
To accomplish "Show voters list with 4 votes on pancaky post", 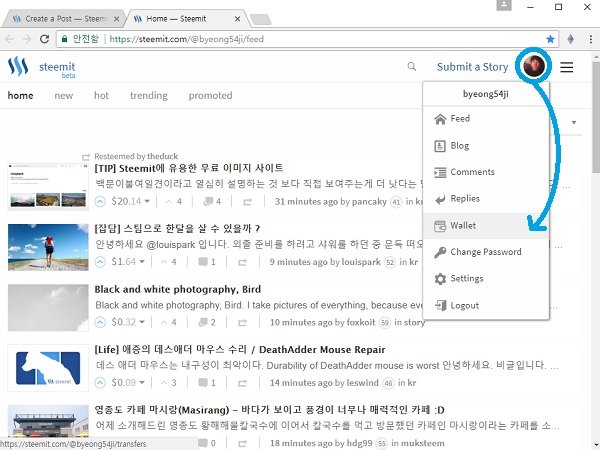I will point(174,202).
